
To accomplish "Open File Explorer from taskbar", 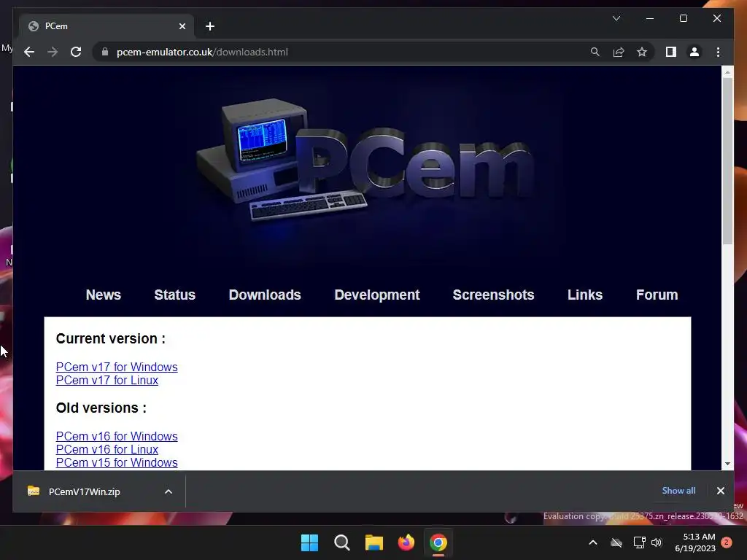I will coord(374,542).
